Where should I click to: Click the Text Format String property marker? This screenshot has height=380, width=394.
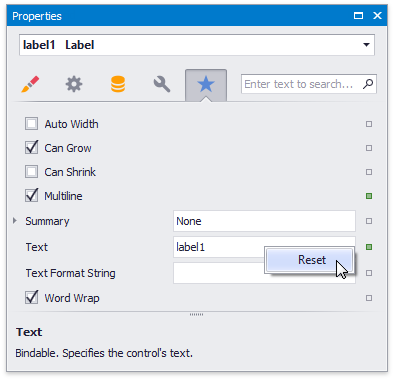click(x=369, y=273)
